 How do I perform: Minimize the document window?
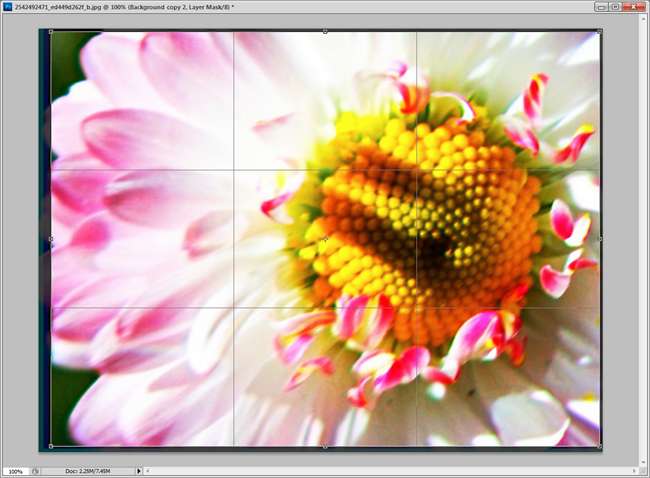(x=601, y=7)
